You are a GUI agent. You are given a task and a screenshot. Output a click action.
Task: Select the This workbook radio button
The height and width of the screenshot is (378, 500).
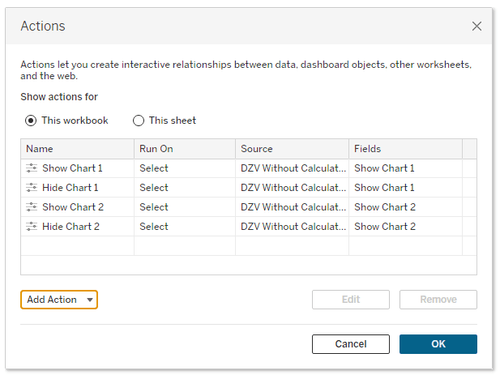point(31,120)
